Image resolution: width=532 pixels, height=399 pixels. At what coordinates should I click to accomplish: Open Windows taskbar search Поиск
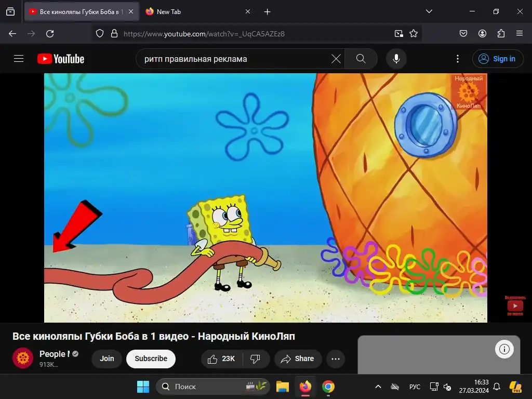pos(212,387)
